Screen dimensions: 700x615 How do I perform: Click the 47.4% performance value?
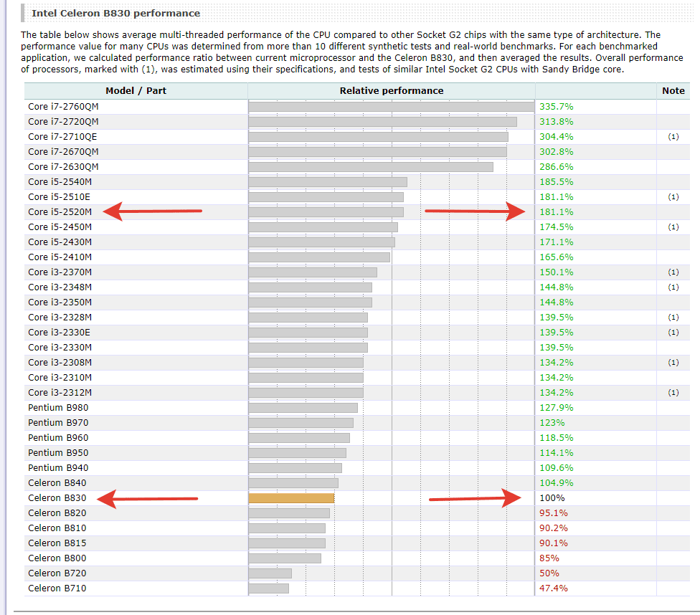click(554, 588)
